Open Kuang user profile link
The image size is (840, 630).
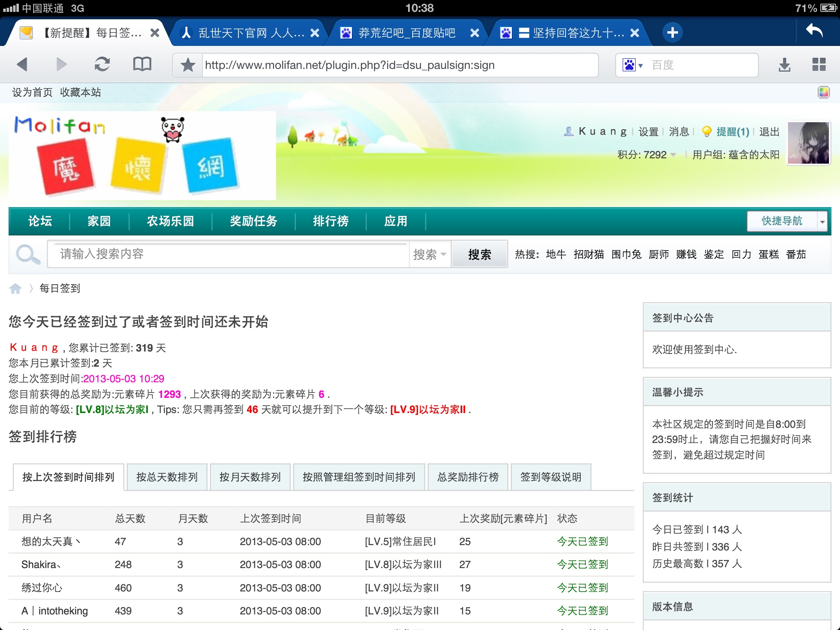click(x=603, y=131)
